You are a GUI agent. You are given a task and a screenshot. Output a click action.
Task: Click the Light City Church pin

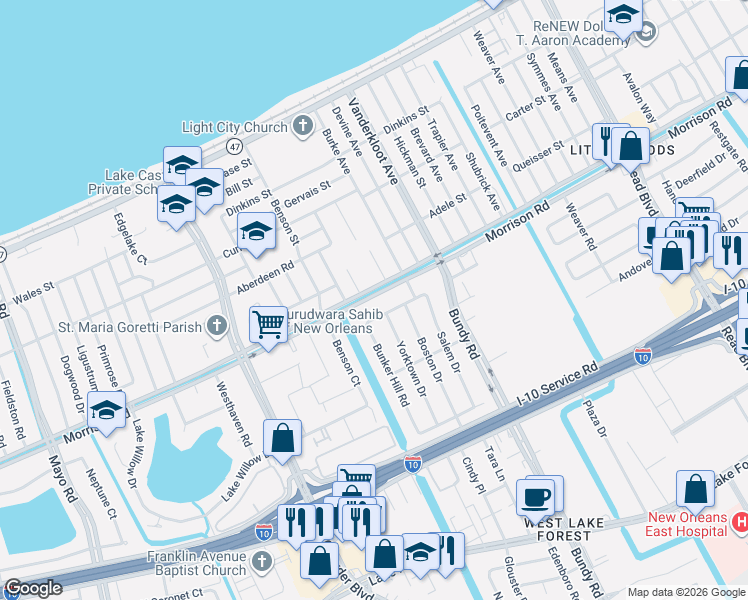[x=302, y=126]
